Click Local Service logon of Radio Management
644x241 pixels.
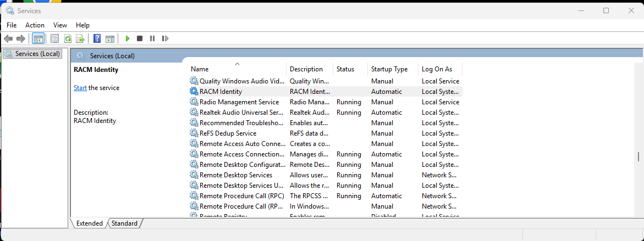pyautogui.click(x=441, y=102)
